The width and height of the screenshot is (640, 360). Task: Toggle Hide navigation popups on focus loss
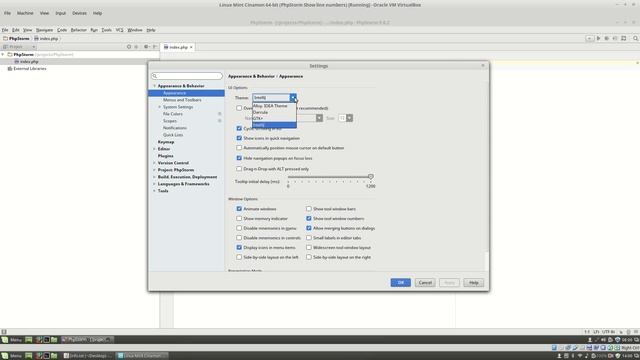pos(239,158)
